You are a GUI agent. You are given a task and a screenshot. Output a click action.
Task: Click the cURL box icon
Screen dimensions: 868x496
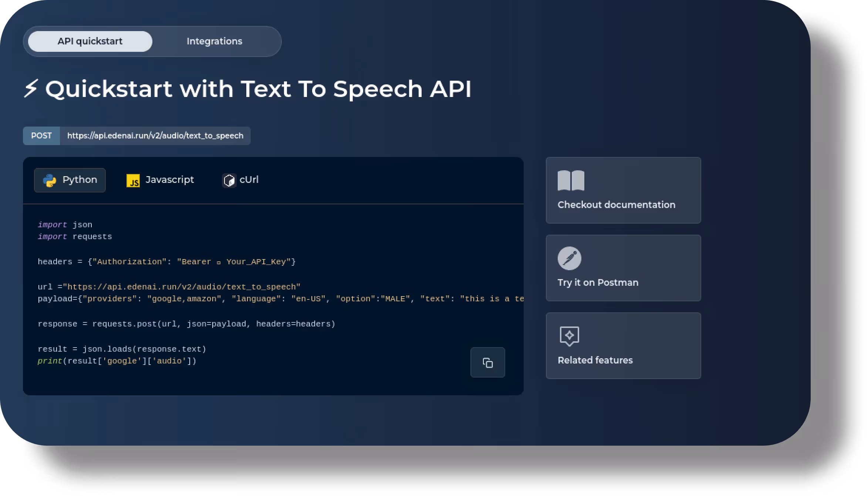pyautogui.click(x=229, y=181)
